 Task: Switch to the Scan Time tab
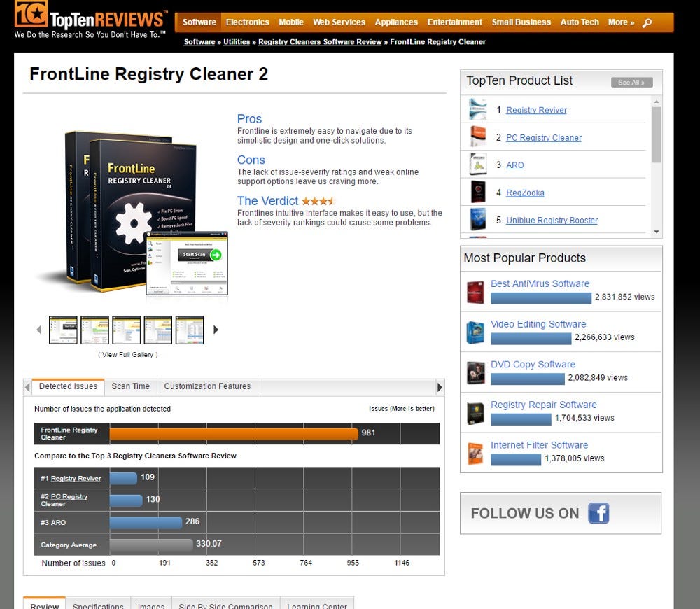[130, 386]
